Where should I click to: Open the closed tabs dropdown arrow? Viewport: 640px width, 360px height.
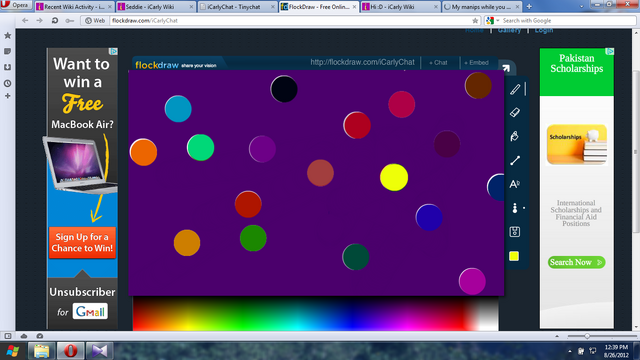click(581, 7)
